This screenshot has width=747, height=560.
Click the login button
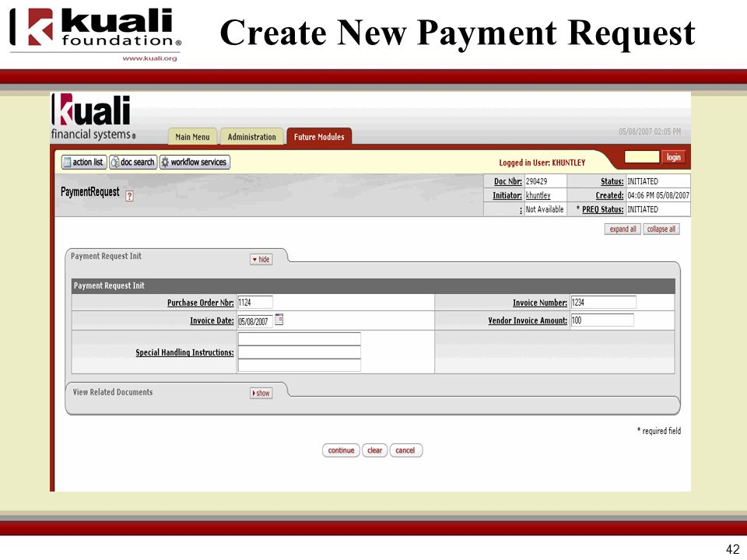(674, 157)
